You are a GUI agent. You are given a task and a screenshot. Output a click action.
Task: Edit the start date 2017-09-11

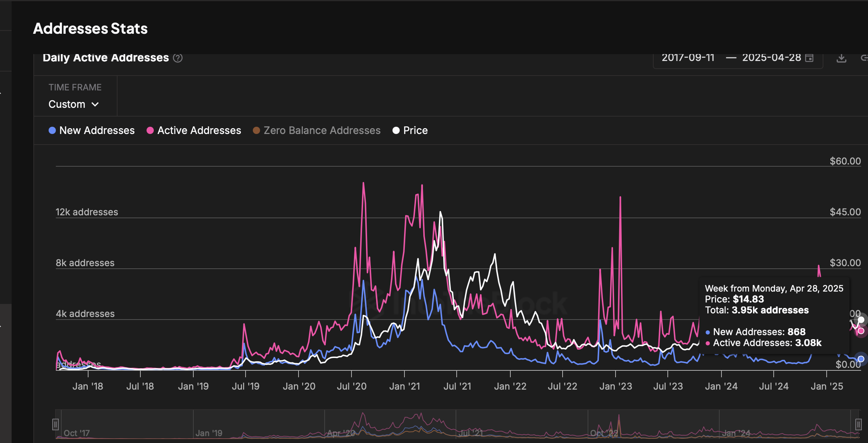click(688, 58)
